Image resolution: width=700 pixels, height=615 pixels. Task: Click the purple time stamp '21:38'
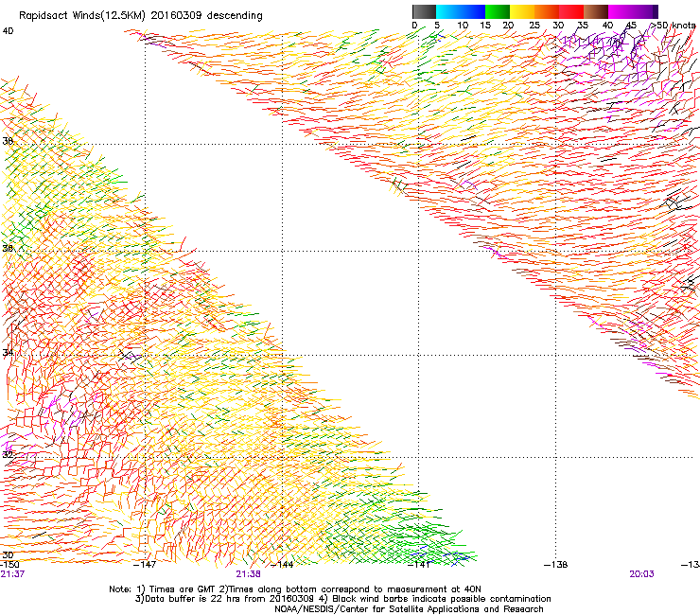[x=248, y=574]
